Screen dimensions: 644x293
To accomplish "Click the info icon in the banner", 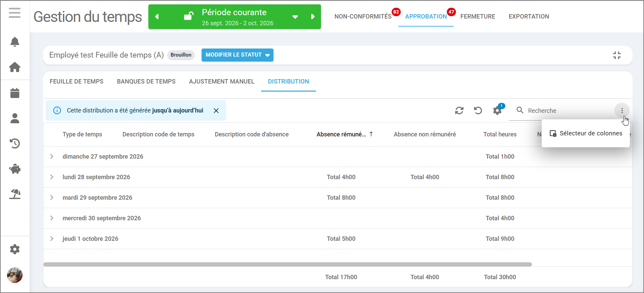I will [x=57, y=110].
